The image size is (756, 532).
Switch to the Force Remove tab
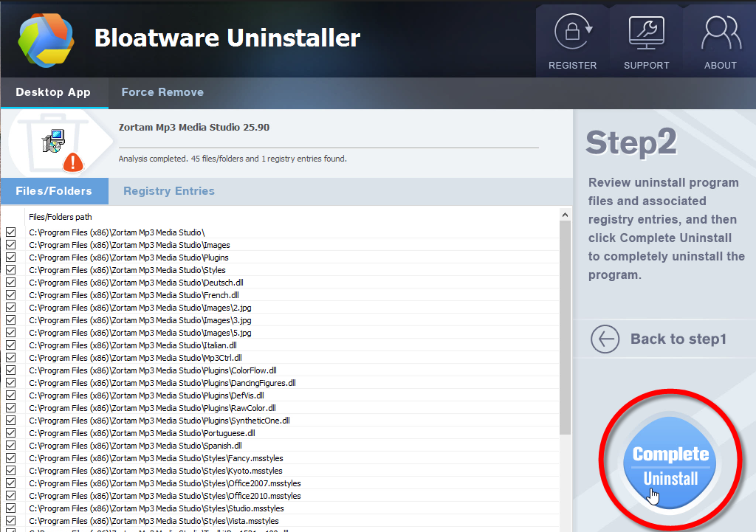(162, 92)
